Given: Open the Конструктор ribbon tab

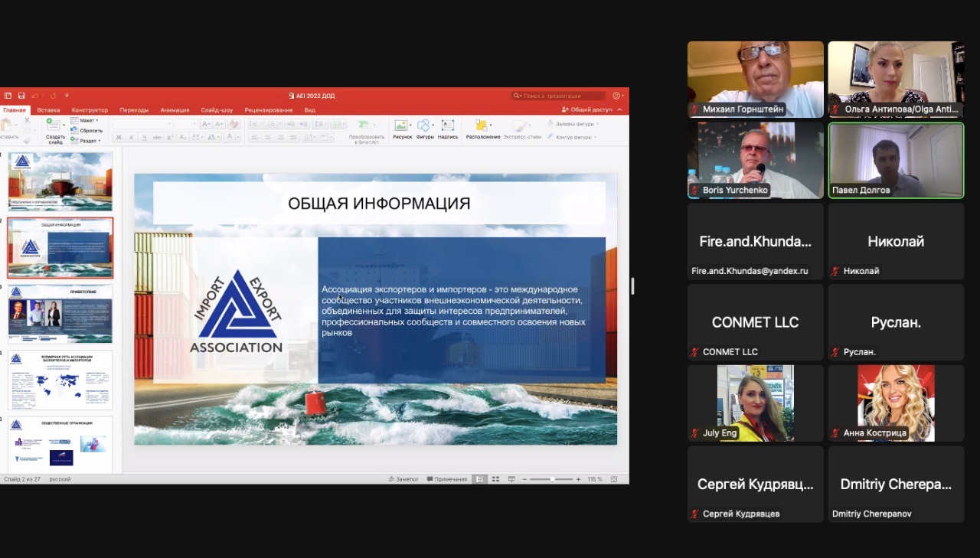Looking at the screenshot, I should [x=90, y=110].
